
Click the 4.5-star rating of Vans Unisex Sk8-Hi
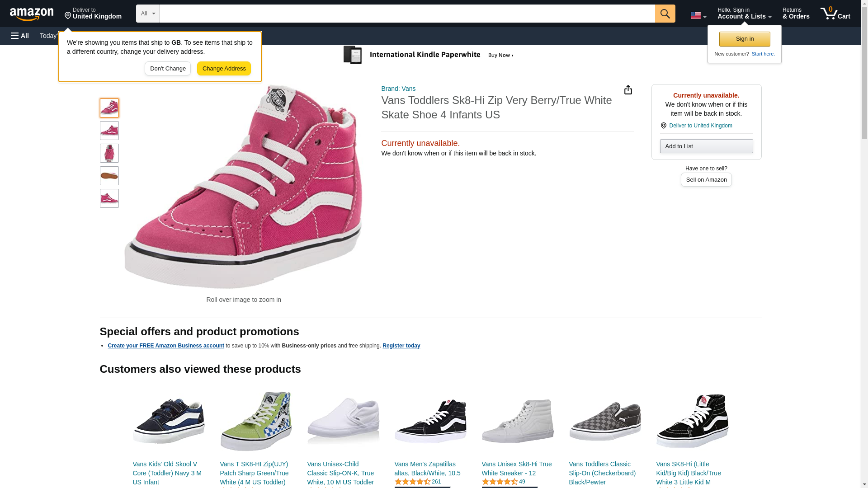(x=500, y=482)
